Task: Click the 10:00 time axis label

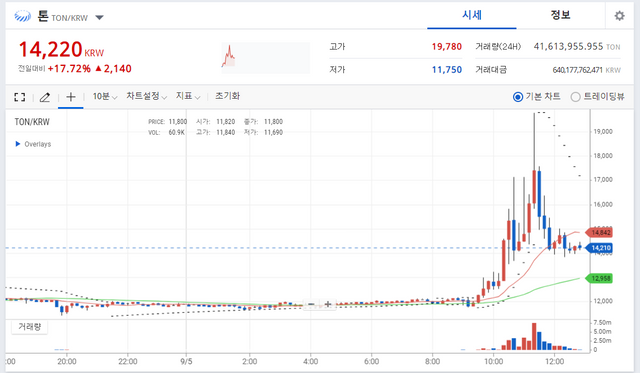Action: pyautogui.click(x=493, y=361)
